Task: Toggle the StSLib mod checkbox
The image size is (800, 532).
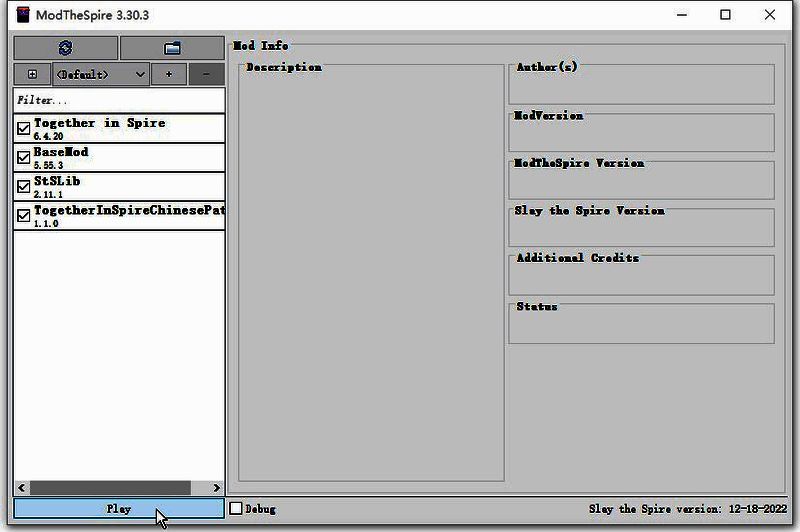Action: [x=24, y=186]
